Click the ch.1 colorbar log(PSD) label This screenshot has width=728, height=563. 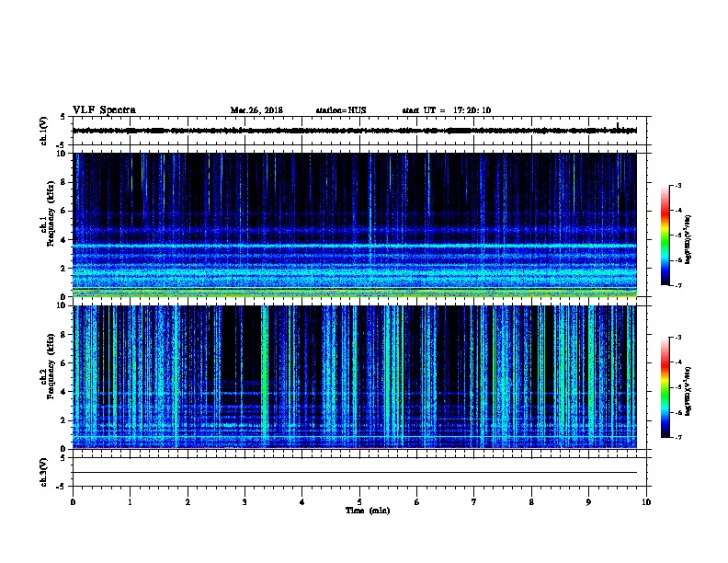(x=688, y=240)
